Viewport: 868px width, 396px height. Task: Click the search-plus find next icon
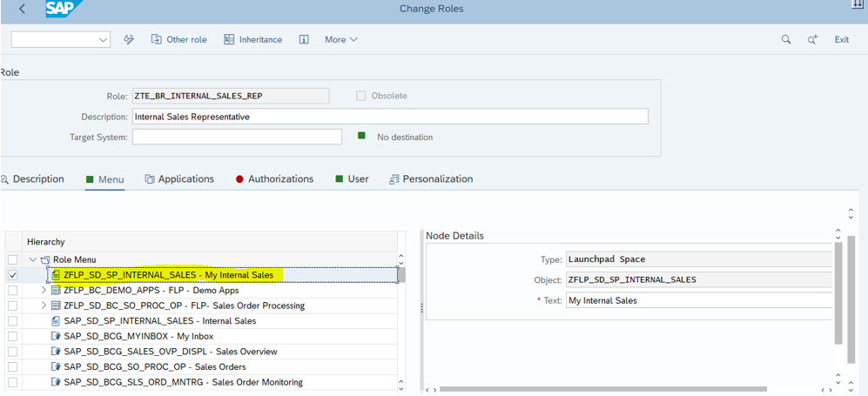tap(812, 39)
